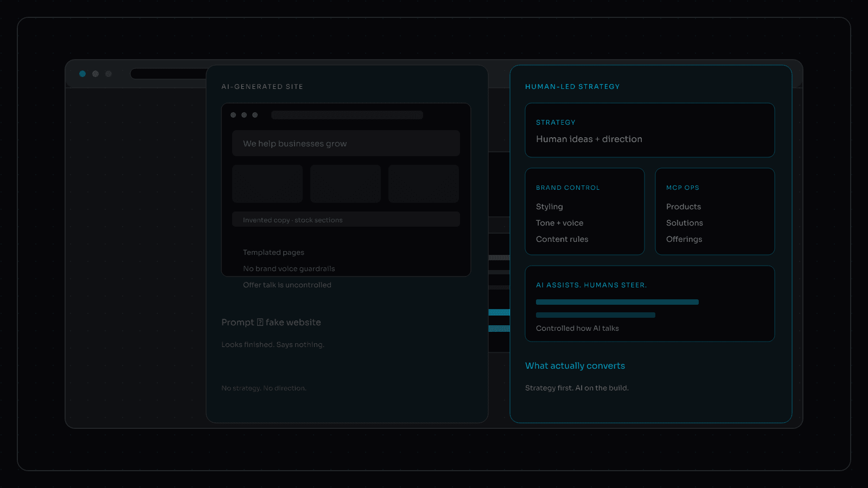868x488 pixels.
Task: Click 'Solutions' under MCP Ops
Action: [x=685, y=223]
